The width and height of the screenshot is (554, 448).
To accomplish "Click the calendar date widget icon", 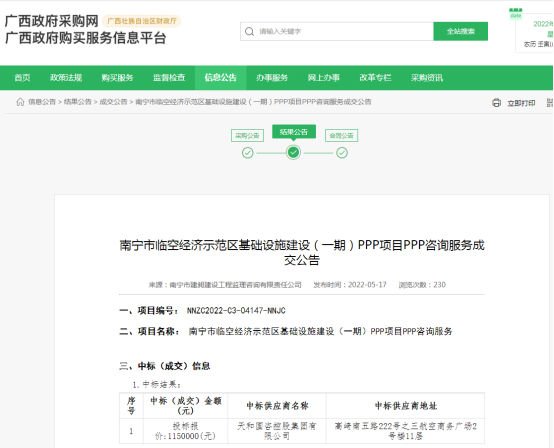I will (515, 13).
